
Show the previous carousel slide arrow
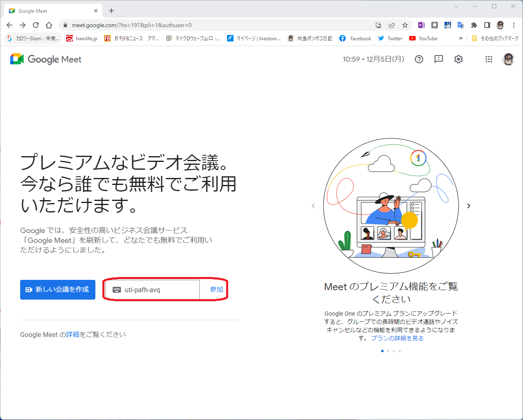[x=313, y=206]
